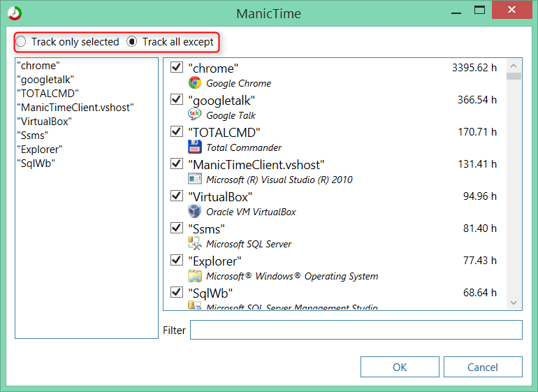Select "VirtualBox" in the left list
The width and height of the screenshot is (538, 392).
click(x=44, y=122)
